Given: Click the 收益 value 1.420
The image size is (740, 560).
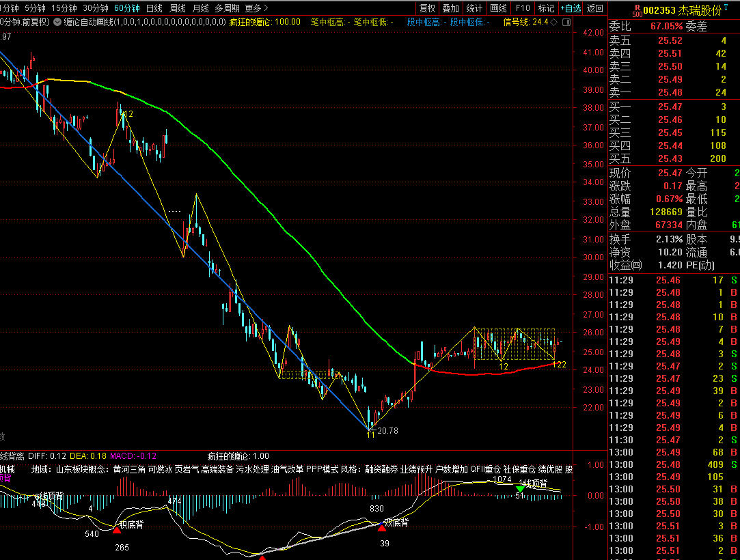Looking at the screenshot, I should [x=670, y=265].
